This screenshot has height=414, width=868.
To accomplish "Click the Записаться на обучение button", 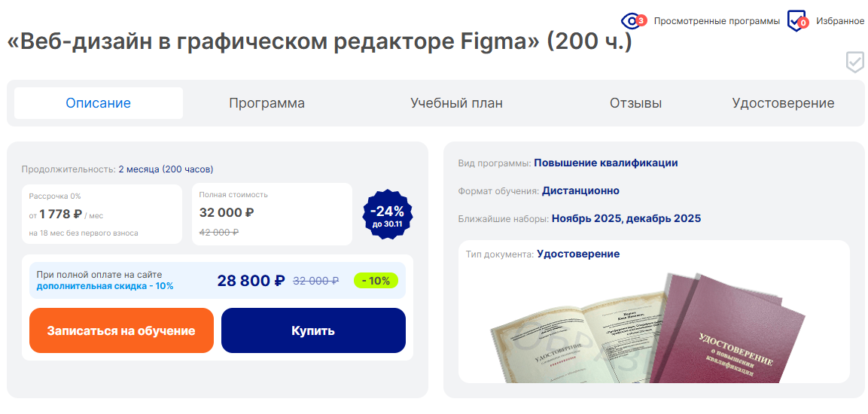I will point(121,330).
